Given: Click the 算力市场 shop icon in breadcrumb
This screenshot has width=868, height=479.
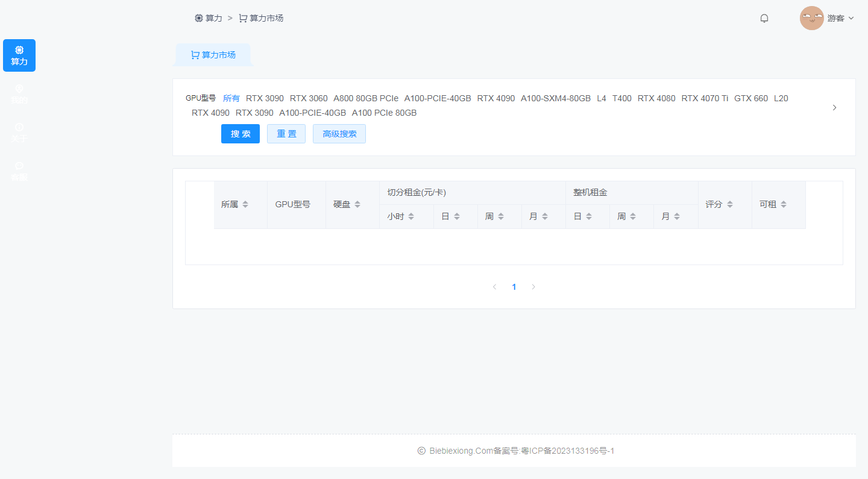Looking at the screenshot, I should pyautogui.click(x=243, y=17).
